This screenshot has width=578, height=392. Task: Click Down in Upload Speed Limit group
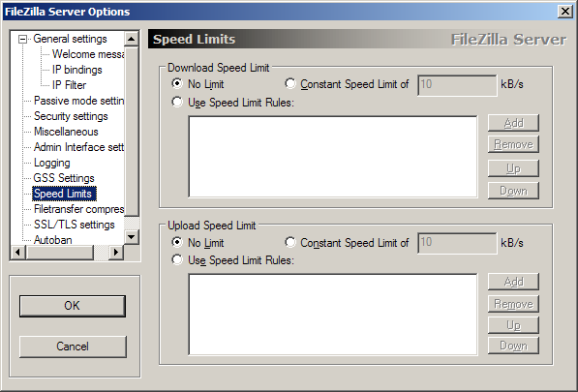point(513,346)
